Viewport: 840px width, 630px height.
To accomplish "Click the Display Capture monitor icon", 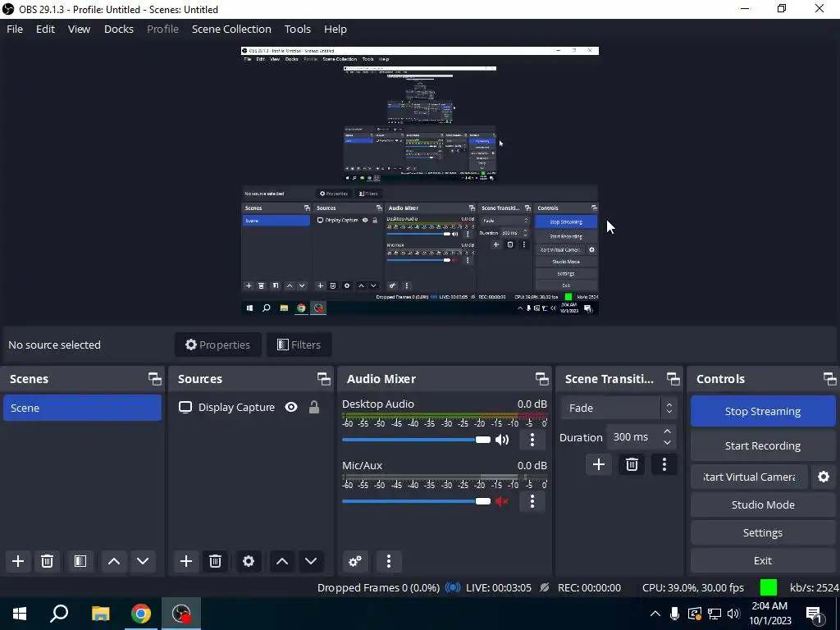I will click(185, 408).
